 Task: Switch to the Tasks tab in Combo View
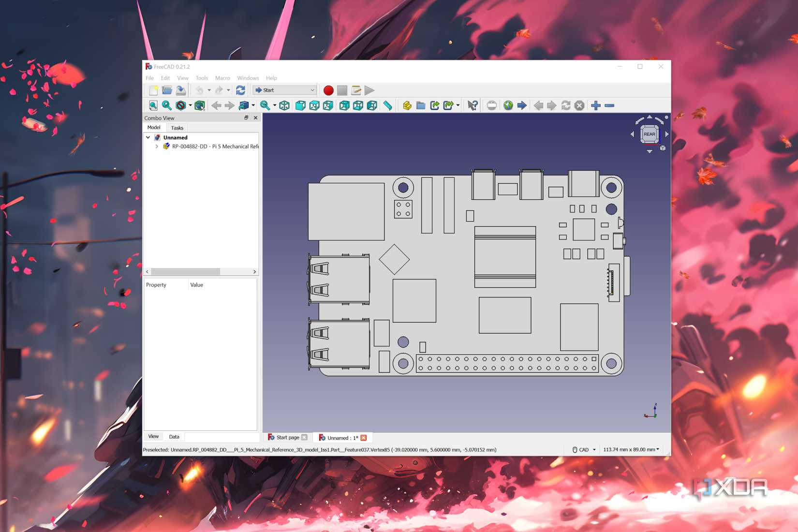177,128
